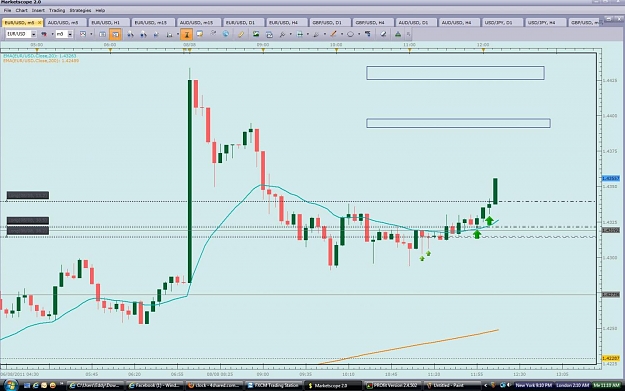
Task: Click the chart type icon
Action: tap(83, 34)
